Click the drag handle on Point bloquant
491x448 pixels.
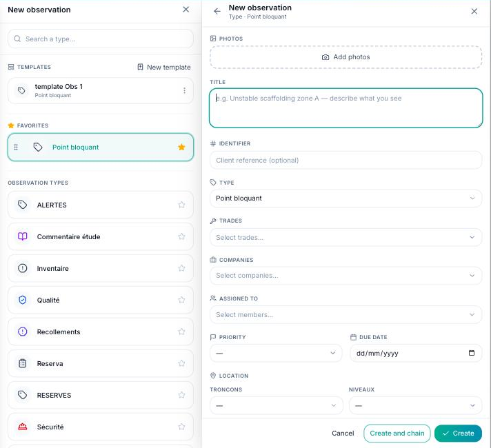click(x=16, y=147)
